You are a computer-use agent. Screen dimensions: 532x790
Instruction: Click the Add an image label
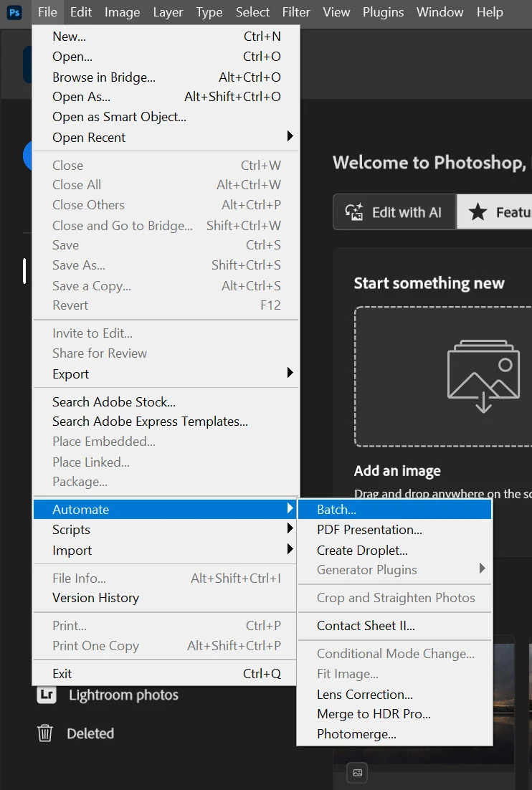coord(397,470)
